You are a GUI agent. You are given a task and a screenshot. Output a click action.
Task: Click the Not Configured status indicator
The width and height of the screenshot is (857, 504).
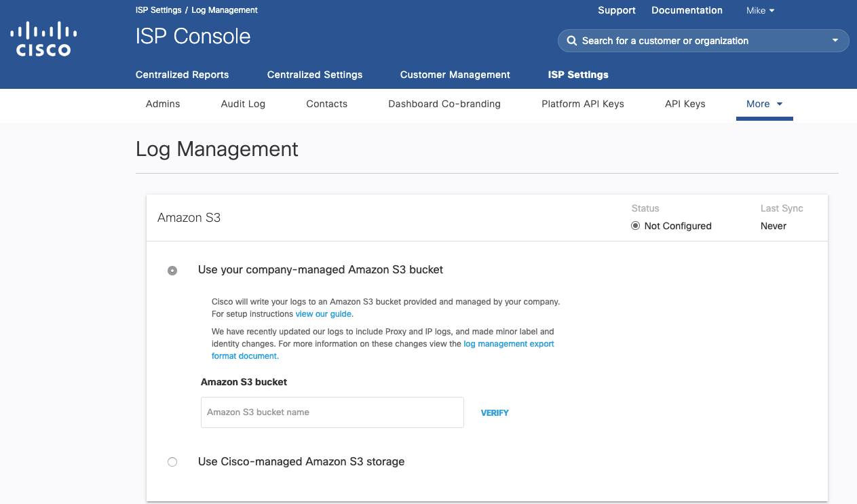[671, 226]
